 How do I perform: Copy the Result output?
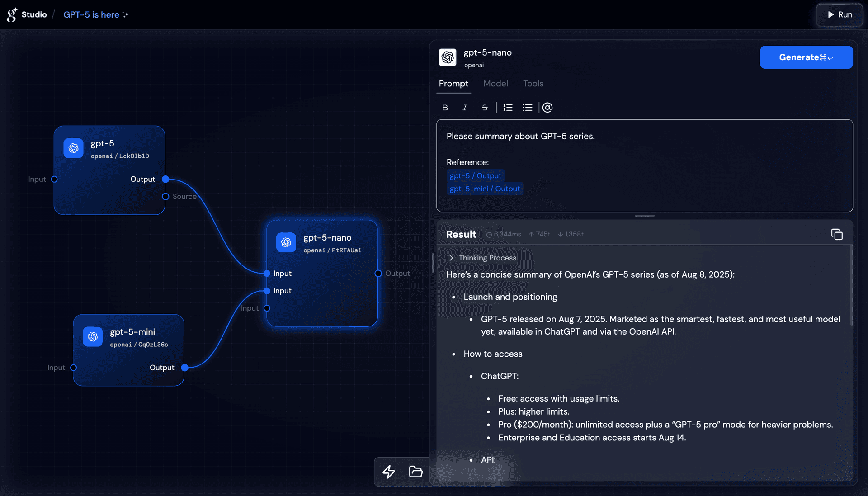point(837,234)
